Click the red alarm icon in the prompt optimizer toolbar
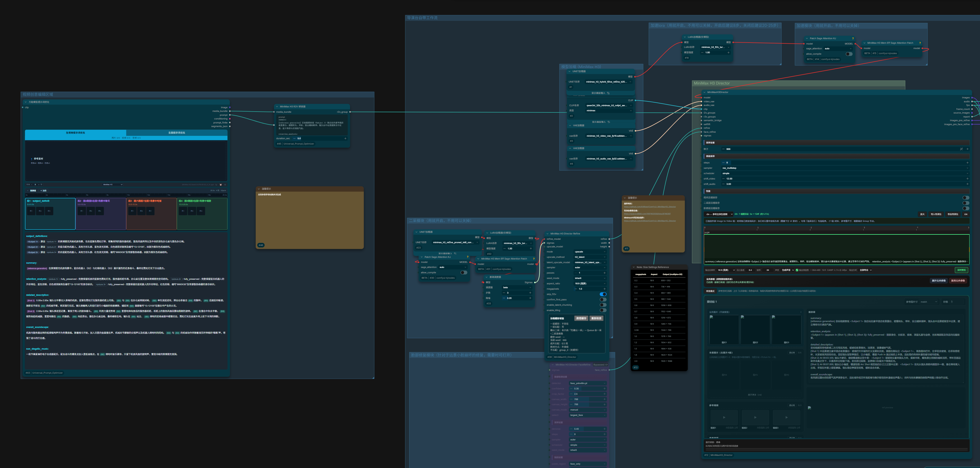 (221, 185)
